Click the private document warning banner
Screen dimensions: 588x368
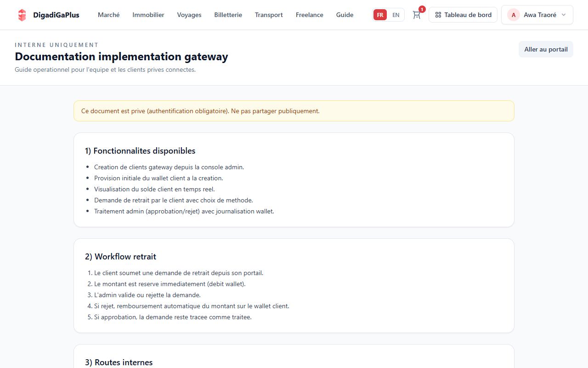[x=294, y=111]
